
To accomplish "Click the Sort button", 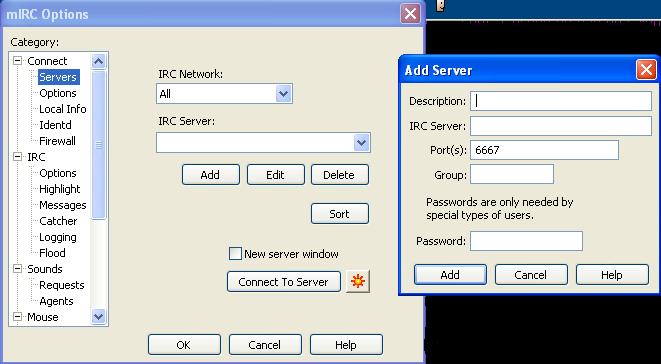I will tap(340, 214).
